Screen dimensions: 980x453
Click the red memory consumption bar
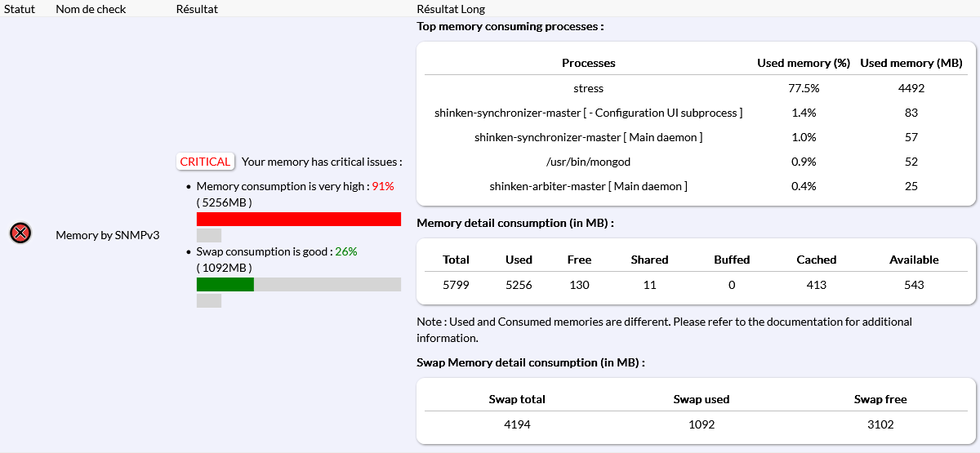(x=298, y=219)
